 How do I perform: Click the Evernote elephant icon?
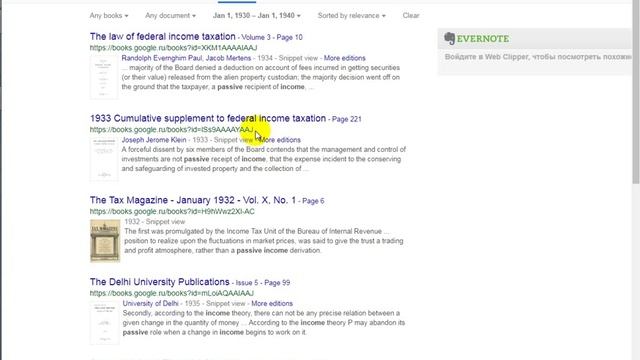[449, 38]
